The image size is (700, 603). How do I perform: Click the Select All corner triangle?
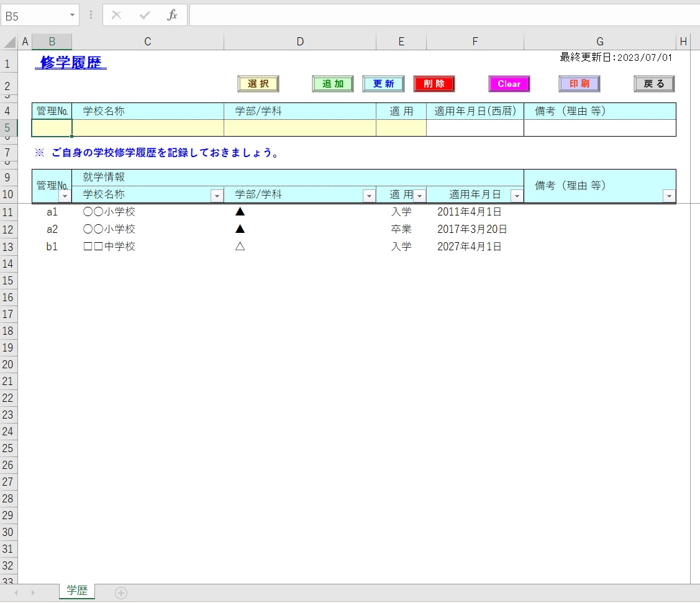(x=9, y=42)
